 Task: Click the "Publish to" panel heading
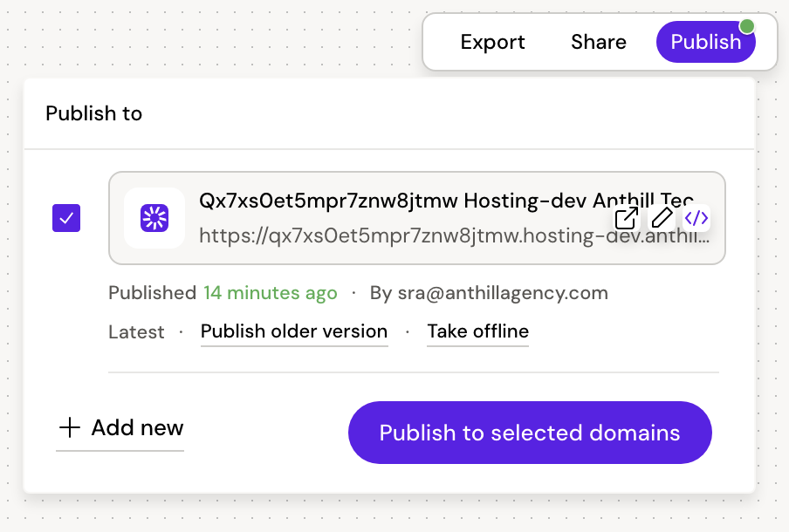point(93,113)
